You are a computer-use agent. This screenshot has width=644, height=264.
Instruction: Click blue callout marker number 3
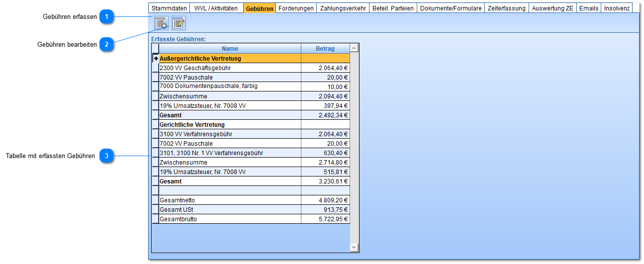click(106, 156)
